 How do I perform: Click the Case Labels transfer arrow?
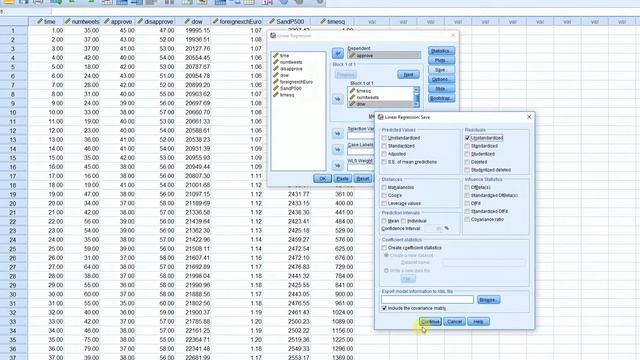click(x=338, y=150)
